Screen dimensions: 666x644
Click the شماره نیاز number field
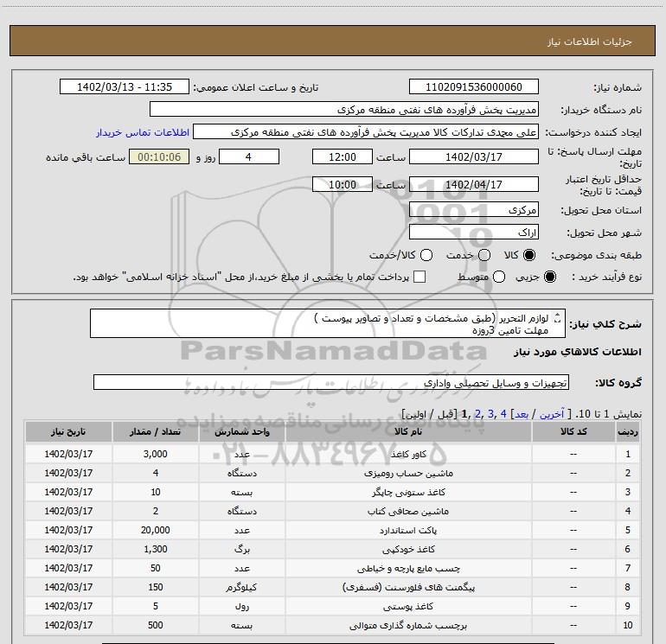pyautogui.click(x=474, y=86)
